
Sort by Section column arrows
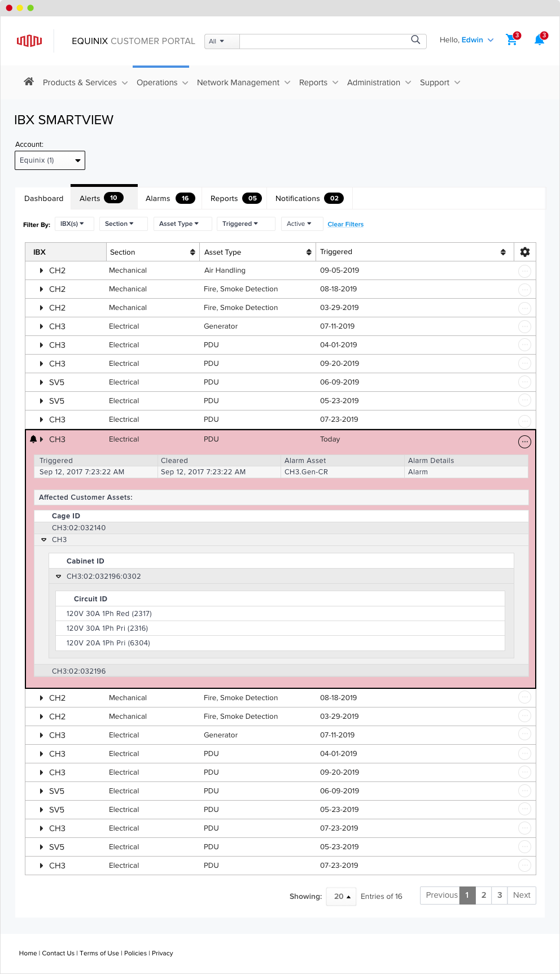[193, 252]
